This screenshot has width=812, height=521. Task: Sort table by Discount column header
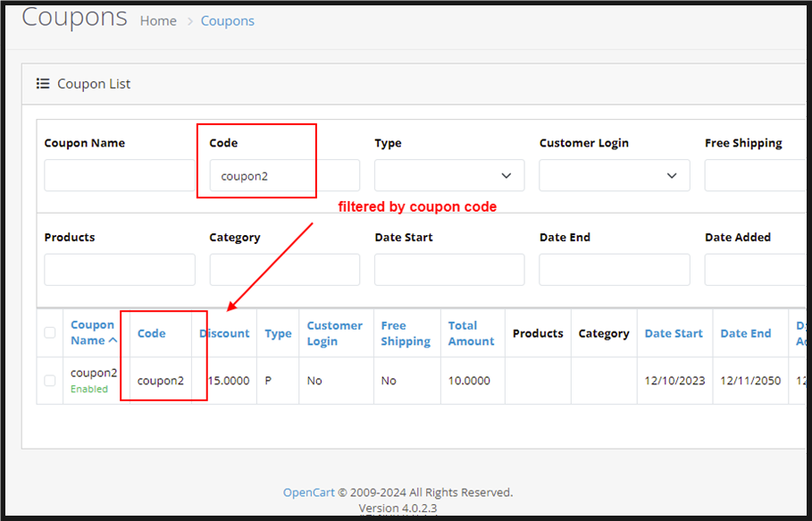225,333
